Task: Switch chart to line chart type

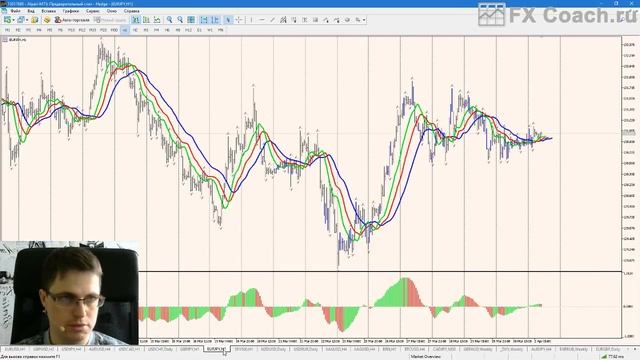Action: pyautogui.click(x=157, y=20)
